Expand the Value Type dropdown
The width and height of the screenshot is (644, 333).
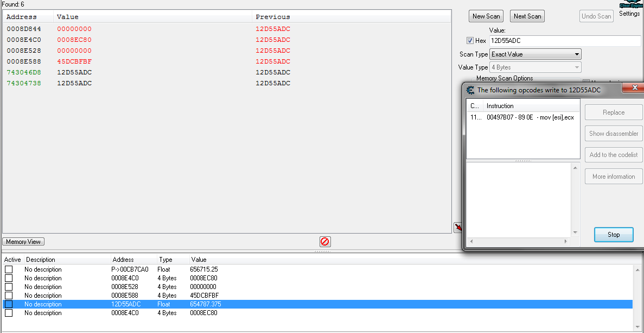coord(535,67)
